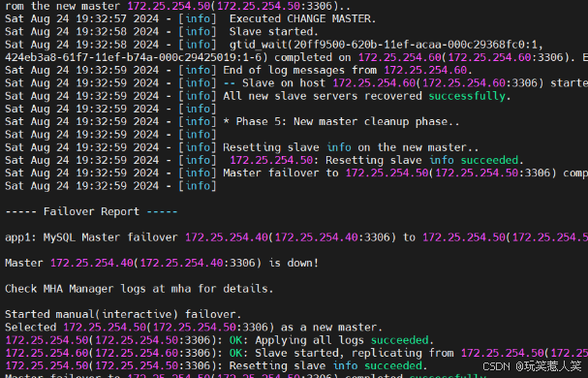The height and width of the screenshot is (378, 588).
Task: Click the '-- Slave on host 172.25.254.60' line
Action: 296,83
